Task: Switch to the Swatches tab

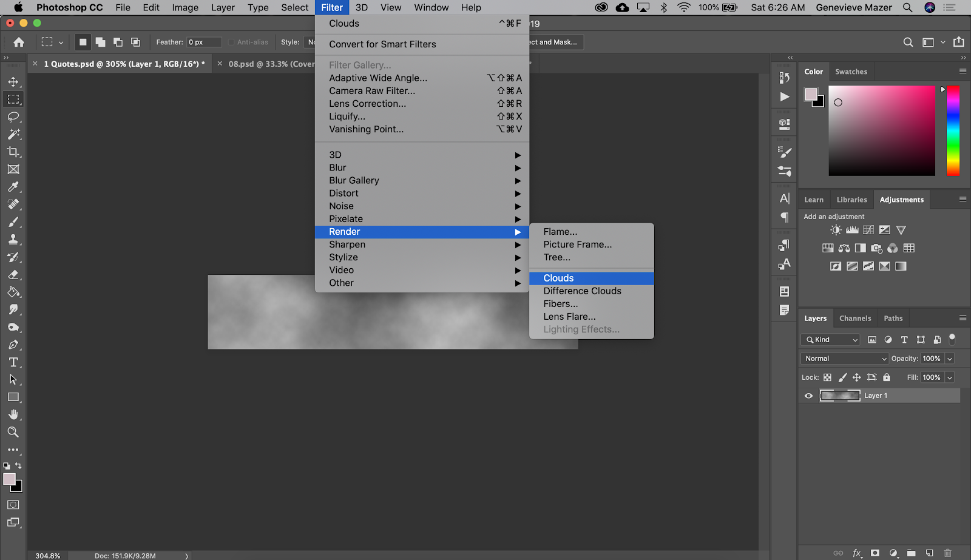Action: (851, 72)
